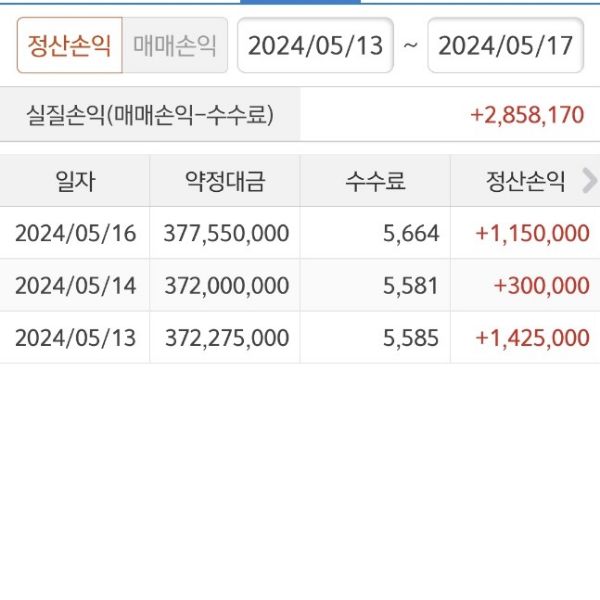The height and width of the screenshot is (600, 600).
Task: Sort by 약정대금 column header
Action: 226,181
